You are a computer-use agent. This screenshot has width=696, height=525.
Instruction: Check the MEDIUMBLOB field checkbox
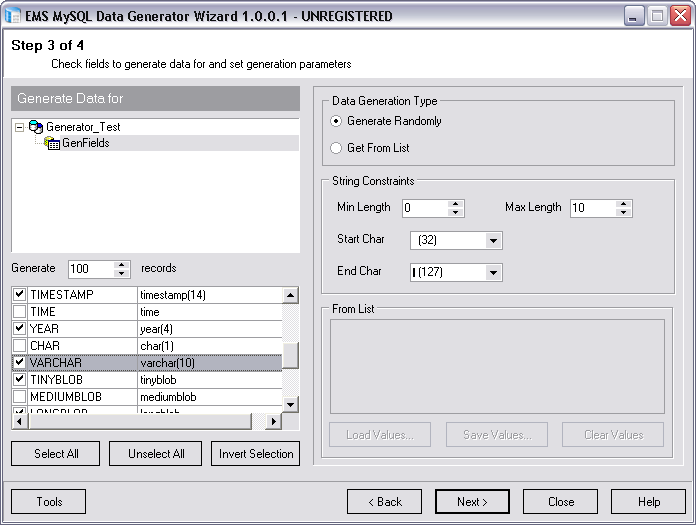(20, 396)
